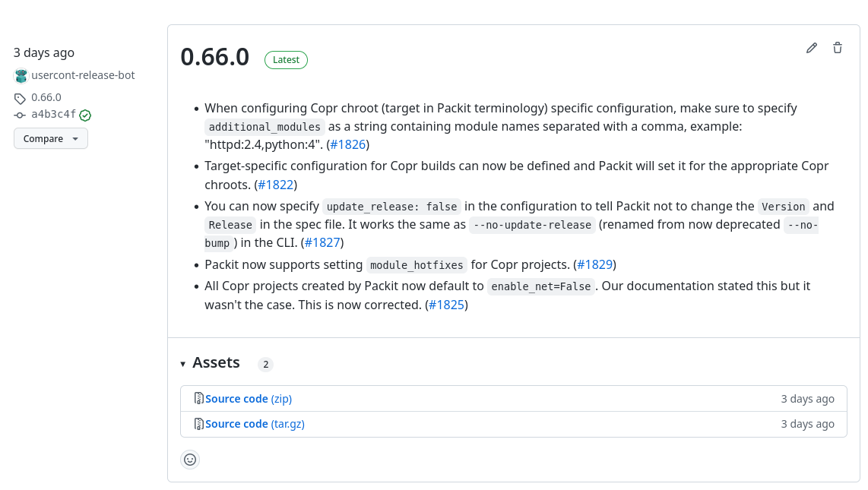
Task: Open pull request #1822
Action: click(275, 185)
